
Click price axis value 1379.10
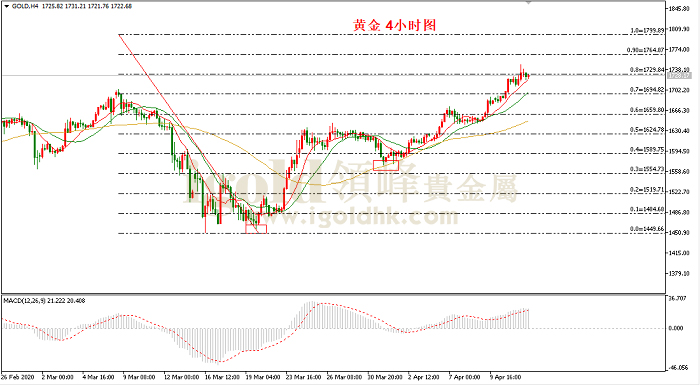(x=679, y=273)
